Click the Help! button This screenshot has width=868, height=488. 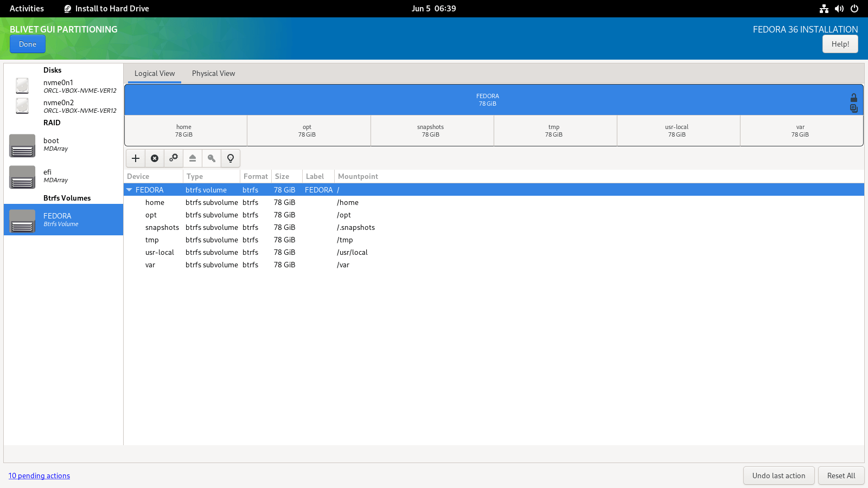(840, 44)
